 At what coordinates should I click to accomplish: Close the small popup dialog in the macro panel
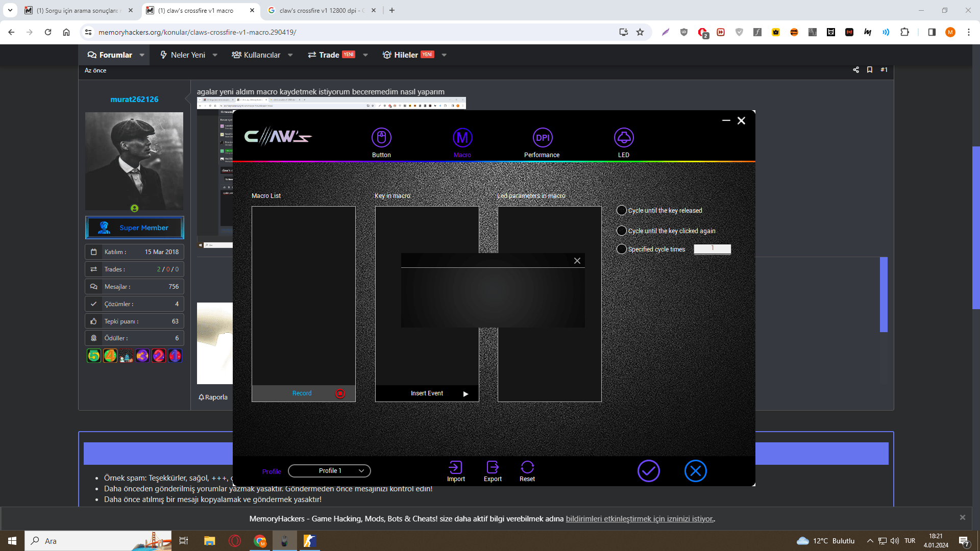(577, 261)
